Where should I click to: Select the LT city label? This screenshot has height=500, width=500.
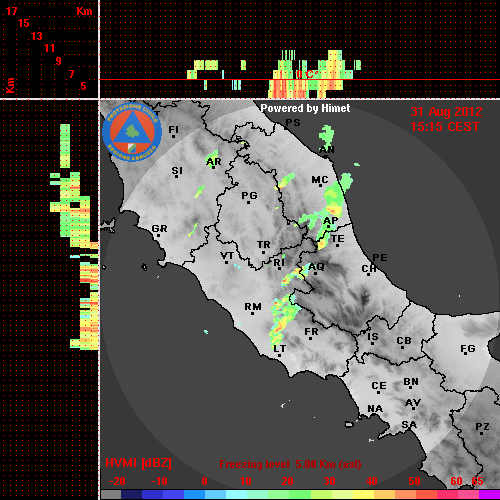pos(280,348)
